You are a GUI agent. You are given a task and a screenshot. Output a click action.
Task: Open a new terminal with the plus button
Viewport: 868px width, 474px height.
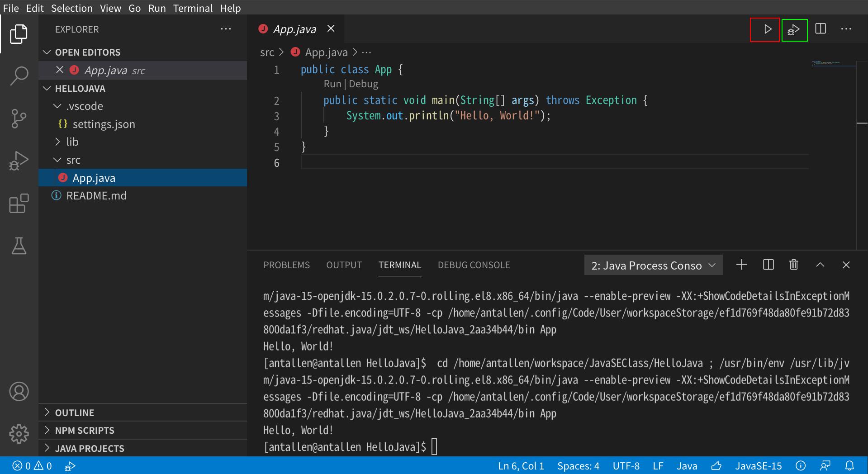pyautogui.click(x=741, y=265)
